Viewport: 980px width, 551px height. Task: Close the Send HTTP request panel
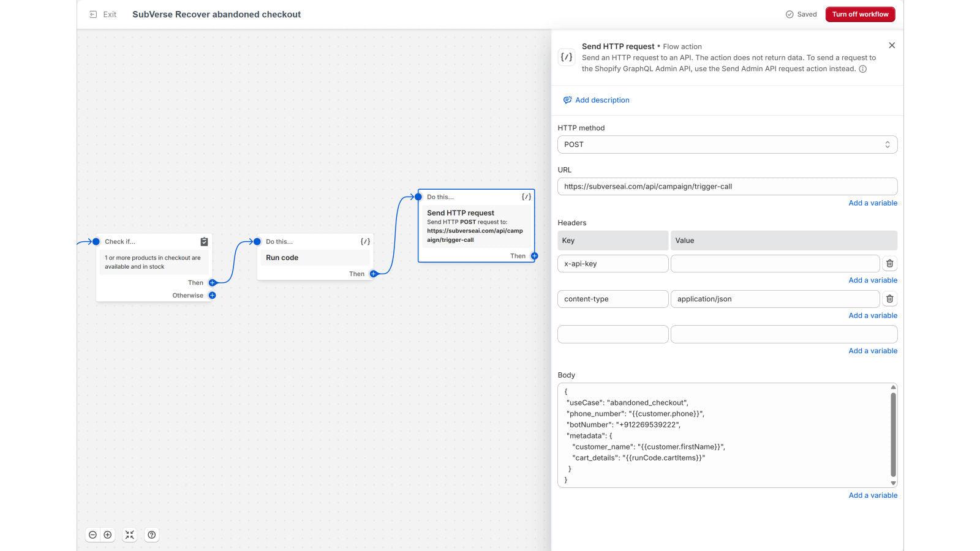[892, 45]
